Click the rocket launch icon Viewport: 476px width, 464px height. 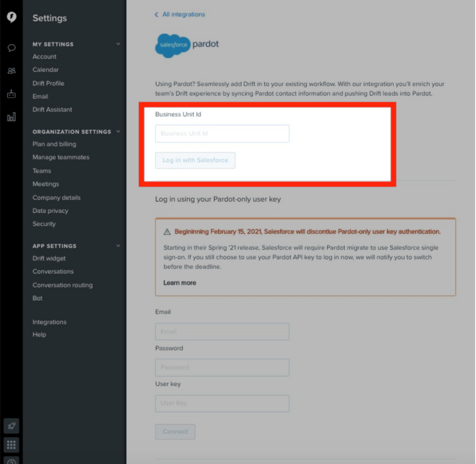[x=12, y=426]
